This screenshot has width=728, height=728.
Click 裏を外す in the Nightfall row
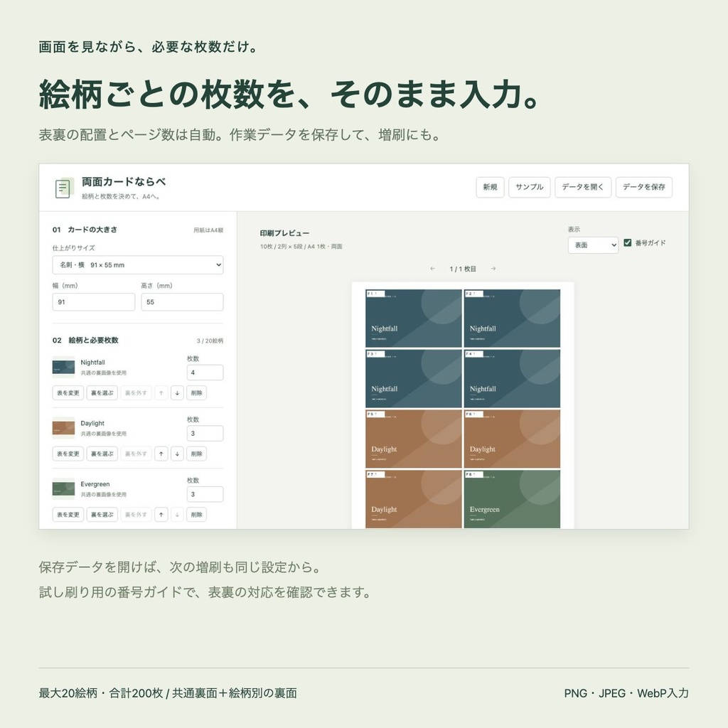(x=136, y=392)
